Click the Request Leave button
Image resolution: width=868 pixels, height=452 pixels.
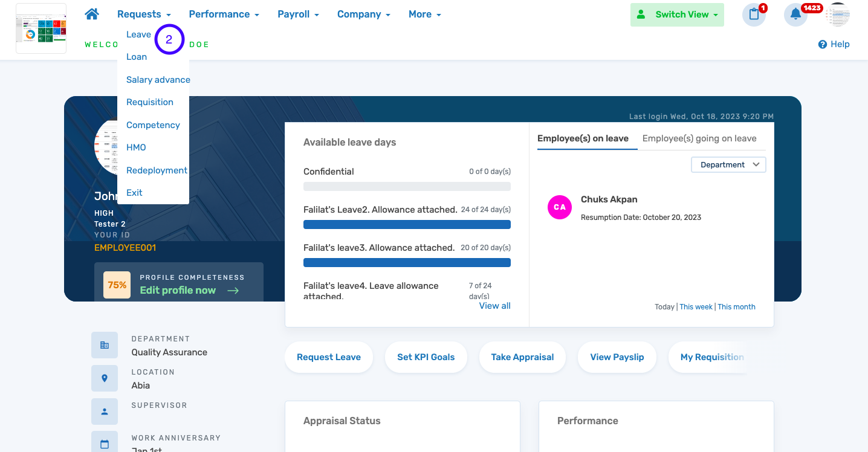click(329, 357)
